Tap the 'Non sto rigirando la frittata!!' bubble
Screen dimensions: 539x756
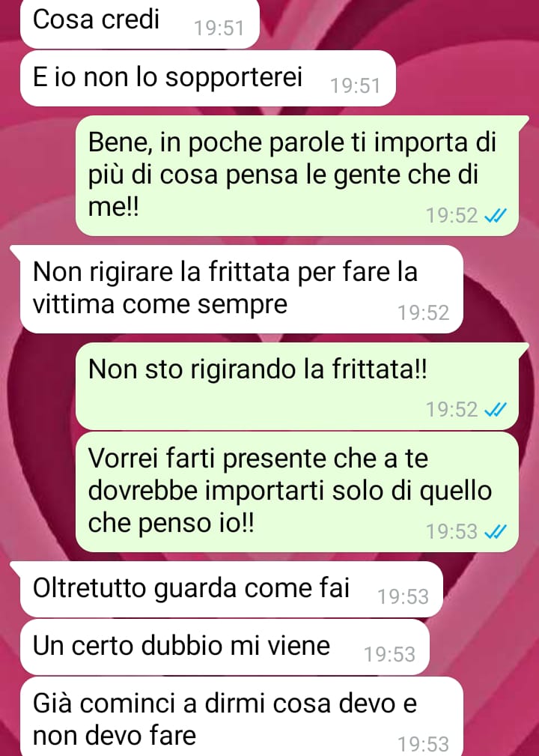point(297,386)
